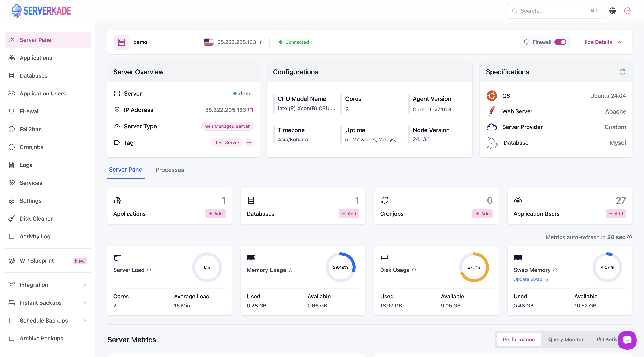Toggle the Firewall switch off
This screenshot has height=357, width=644.
click(560, 42)
